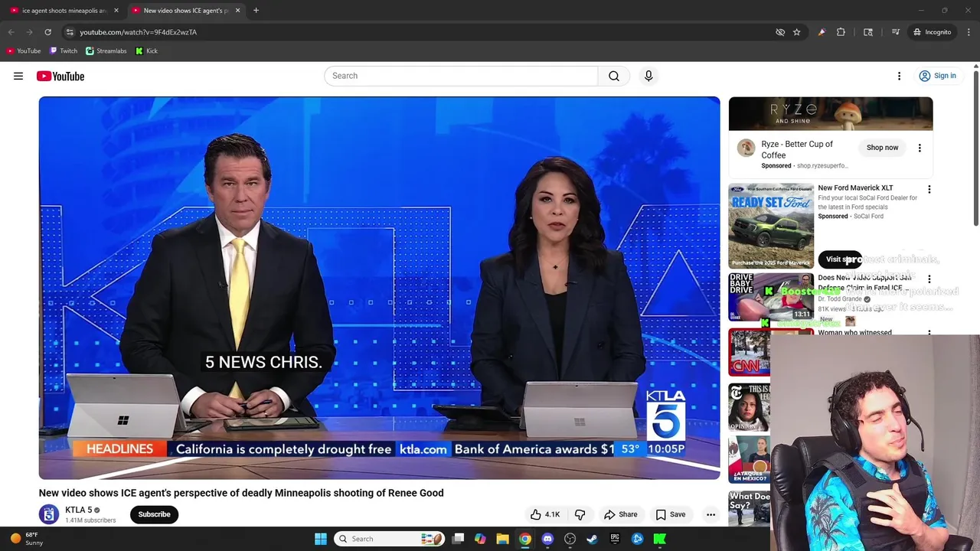
Task: Click the KTLA video player
Action: [x=379, y=288]
